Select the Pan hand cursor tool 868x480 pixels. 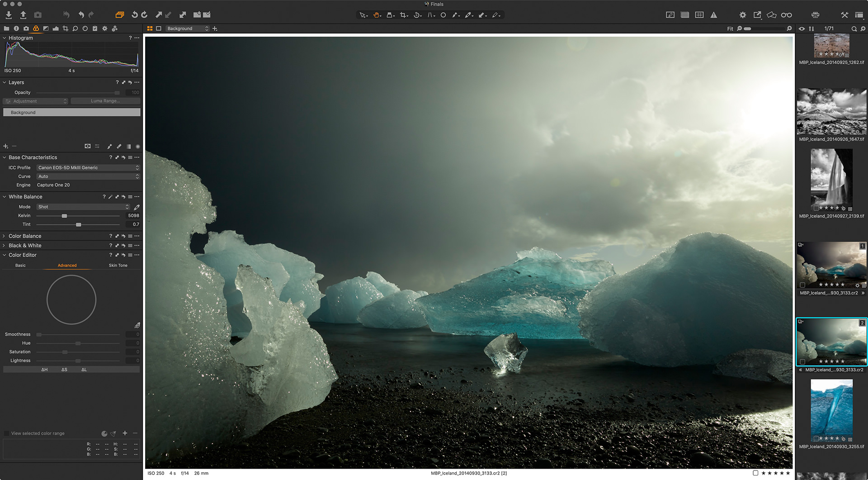pyautogui.click(x=376, y=15)
